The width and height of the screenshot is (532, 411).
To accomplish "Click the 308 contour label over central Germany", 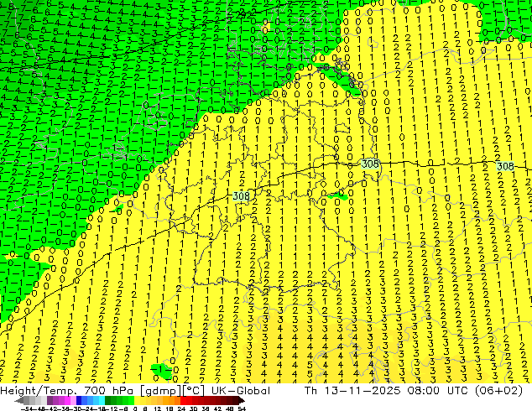I will (241, 196).
